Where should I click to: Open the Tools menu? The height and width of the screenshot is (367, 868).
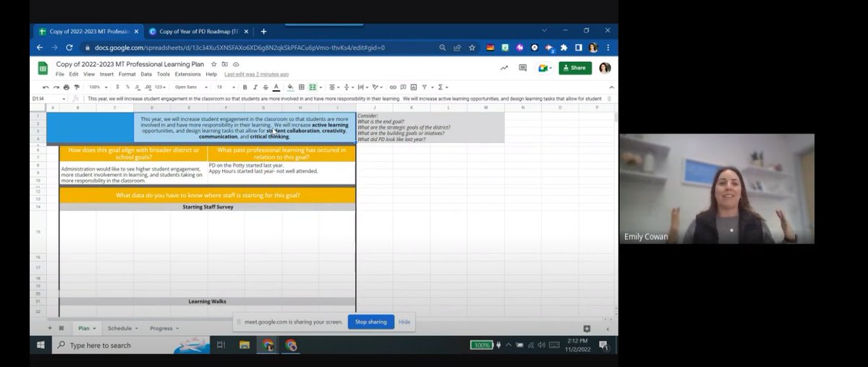tap(163, 74)
